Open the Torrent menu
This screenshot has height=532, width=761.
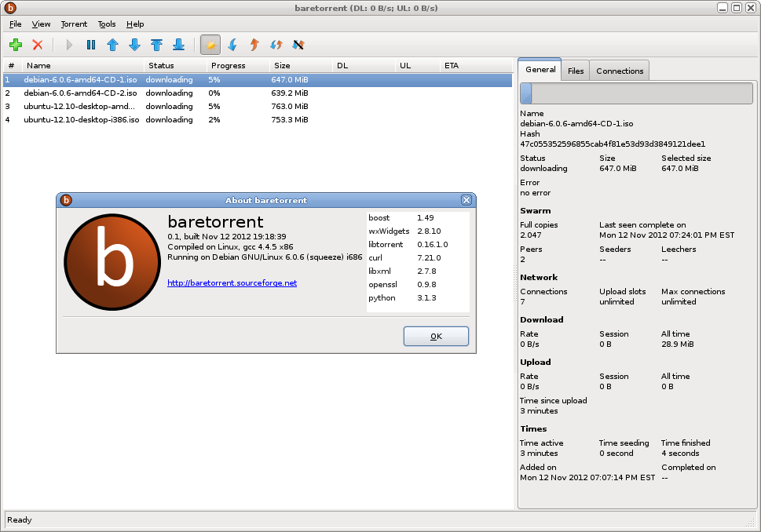point(73,24)
